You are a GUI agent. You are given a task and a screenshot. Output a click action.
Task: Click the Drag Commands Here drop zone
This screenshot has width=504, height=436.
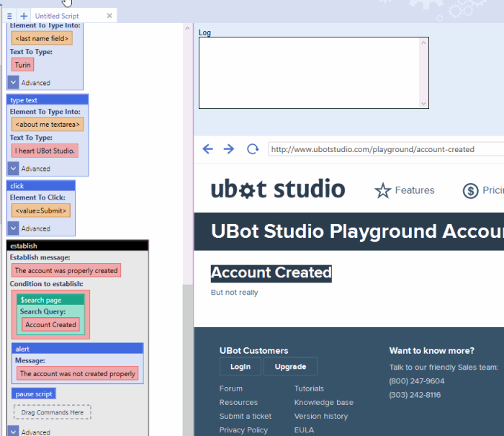[x=53, y=412]
